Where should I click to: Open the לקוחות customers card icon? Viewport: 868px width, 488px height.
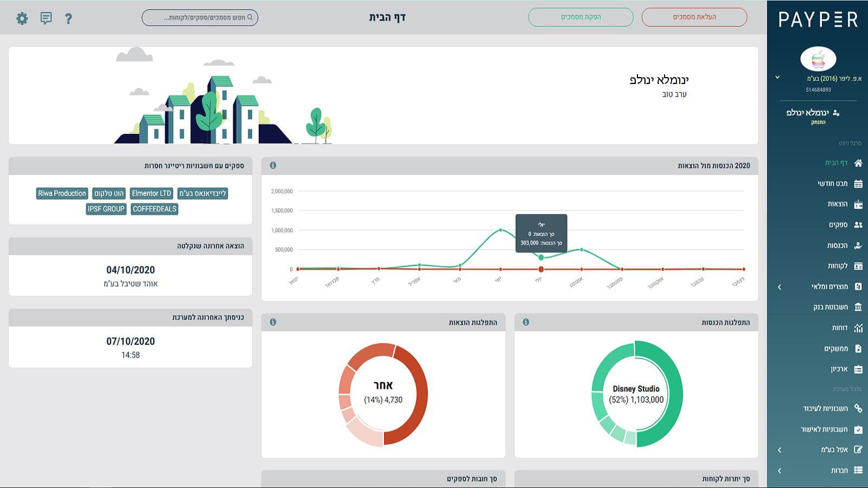tap(858, 266)
